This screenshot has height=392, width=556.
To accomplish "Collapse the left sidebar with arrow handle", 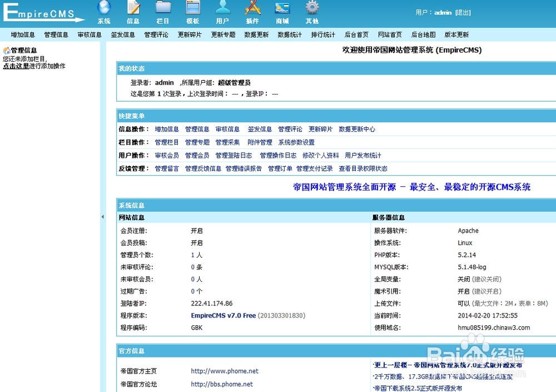I will 102,216.
